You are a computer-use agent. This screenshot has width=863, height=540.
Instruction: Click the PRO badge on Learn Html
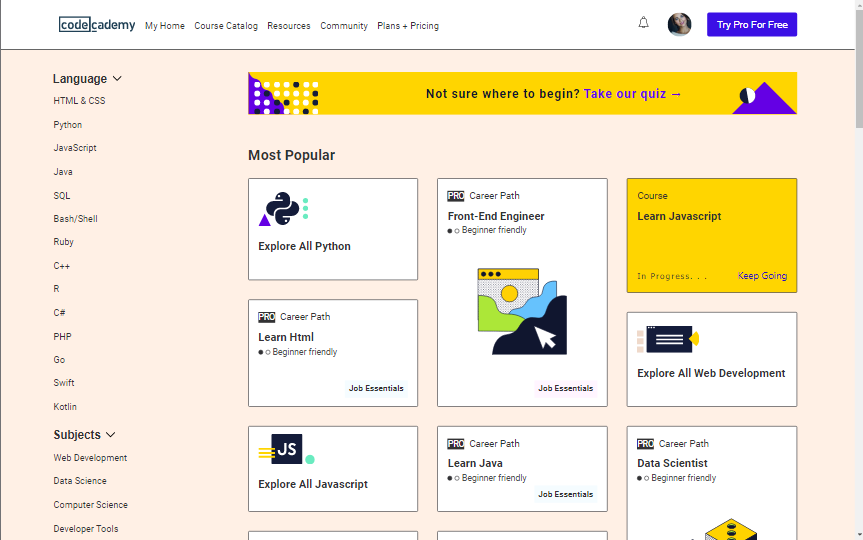pyautogui.click(x=266, y=317)
